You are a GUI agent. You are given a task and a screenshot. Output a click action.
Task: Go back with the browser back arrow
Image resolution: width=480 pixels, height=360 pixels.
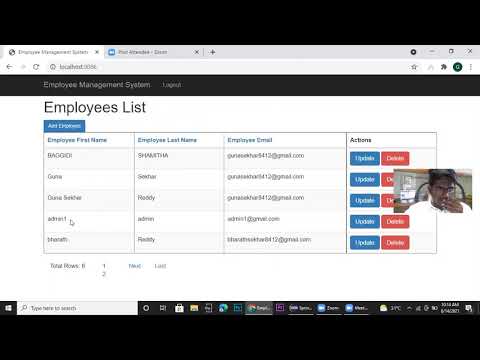[x=9, y=67]
